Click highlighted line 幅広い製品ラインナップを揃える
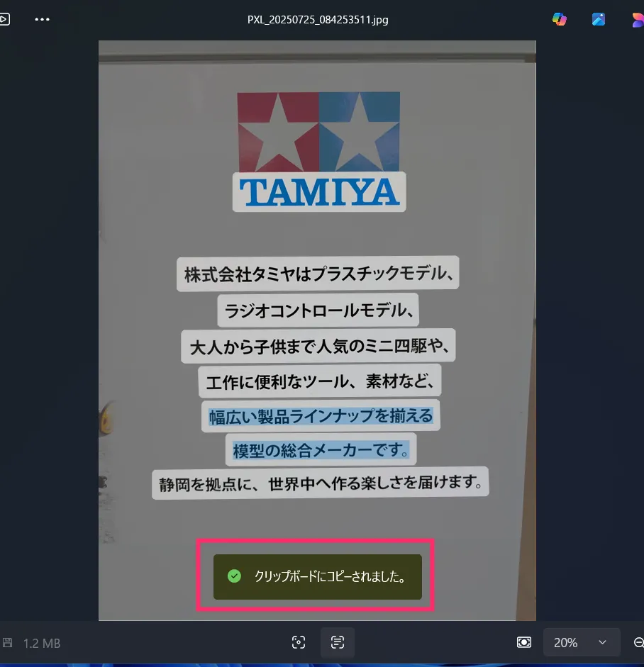644x667 pixels. pos(321,416)
